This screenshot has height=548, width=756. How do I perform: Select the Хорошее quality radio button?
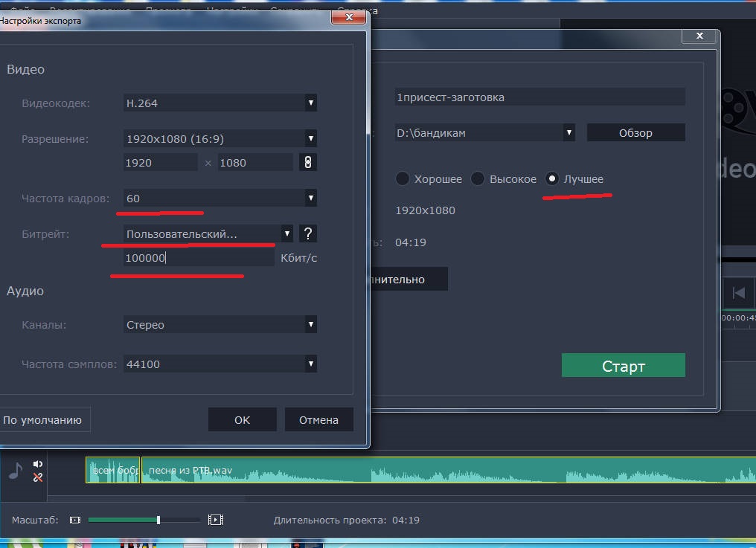click(x=402, y=178)
